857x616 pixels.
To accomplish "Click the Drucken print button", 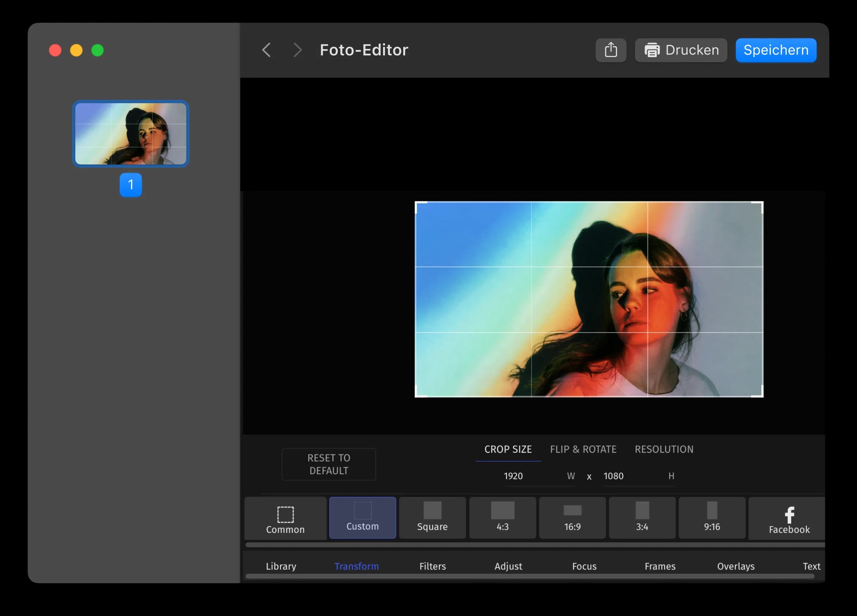I will tap(681, 50).
